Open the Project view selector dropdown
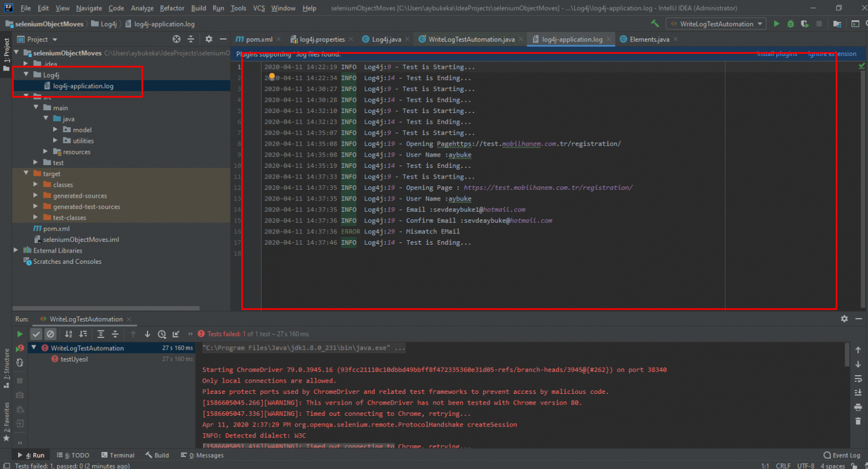 tap(37, 39)
